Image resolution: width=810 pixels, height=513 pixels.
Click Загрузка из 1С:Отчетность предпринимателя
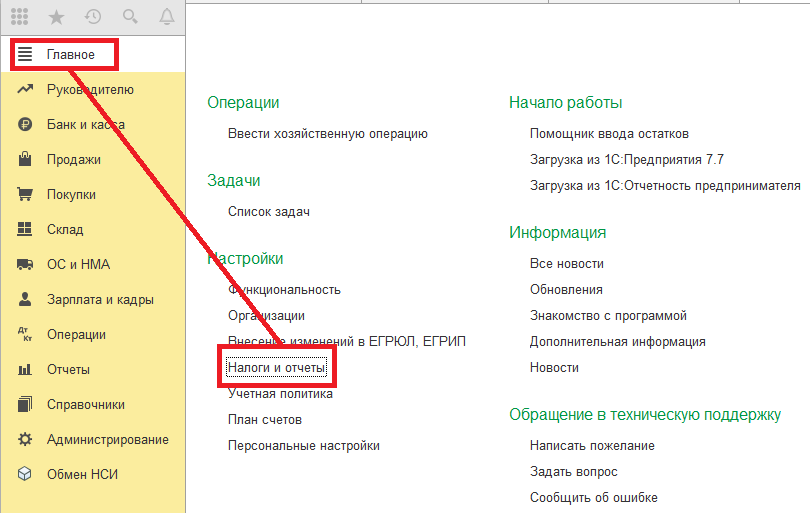[x=665, y=186]
